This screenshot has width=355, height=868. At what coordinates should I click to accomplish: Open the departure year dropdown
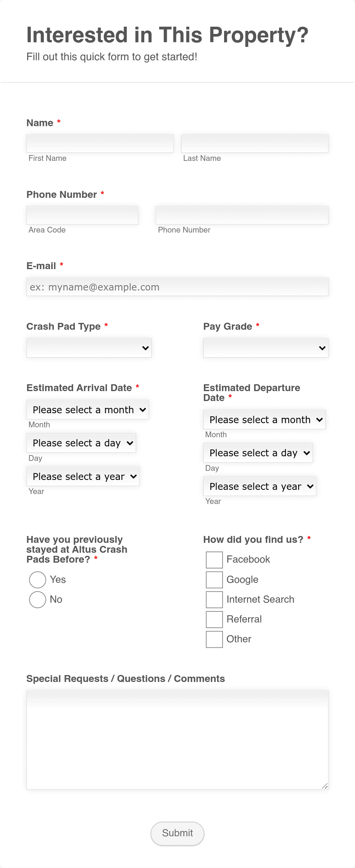[260, 486]
